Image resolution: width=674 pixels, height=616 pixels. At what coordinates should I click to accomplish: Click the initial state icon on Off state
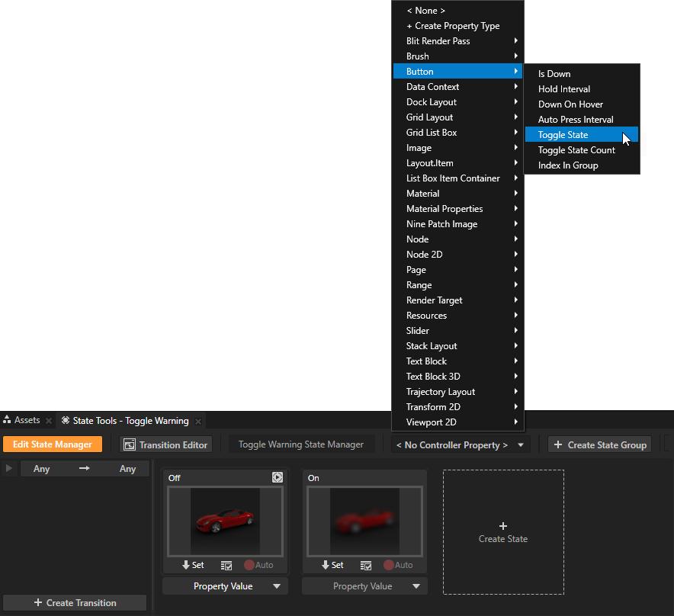(277, 477)
